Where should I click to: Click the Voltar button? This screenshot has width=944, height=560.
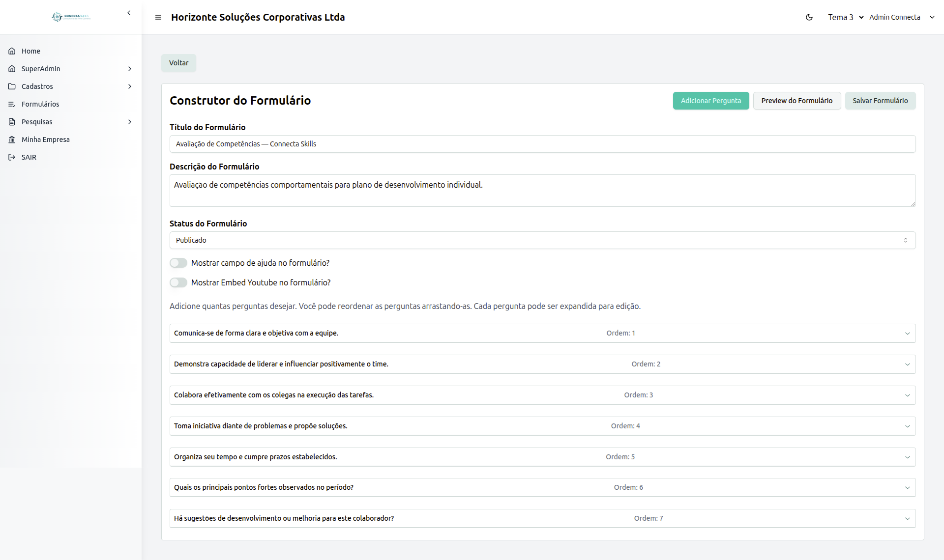point(178,63)
